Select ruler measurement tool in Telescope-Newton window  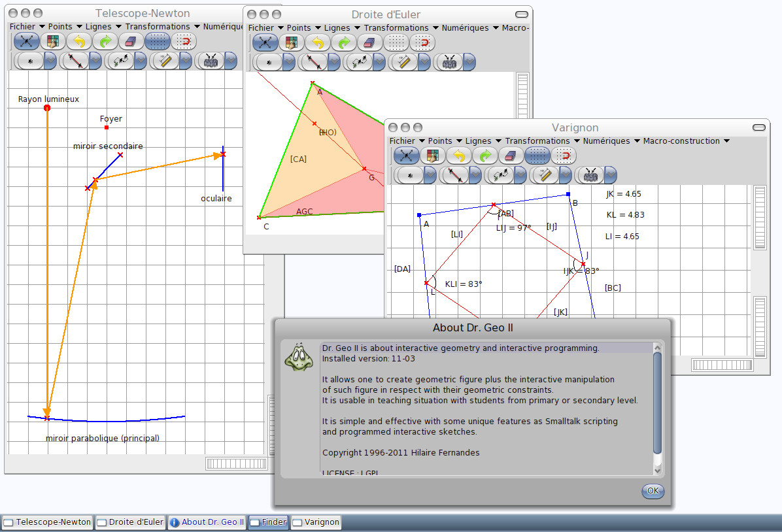[165, 61]
